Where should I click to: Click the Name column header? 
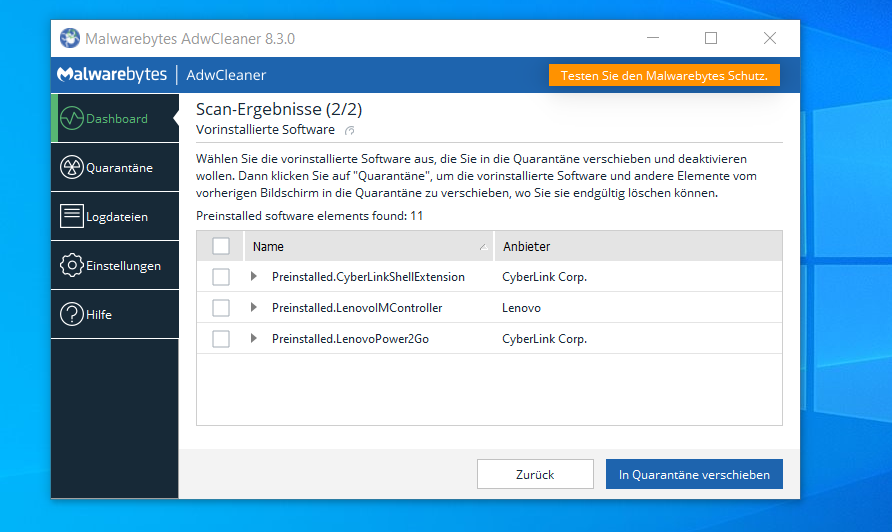click(368, 246)
